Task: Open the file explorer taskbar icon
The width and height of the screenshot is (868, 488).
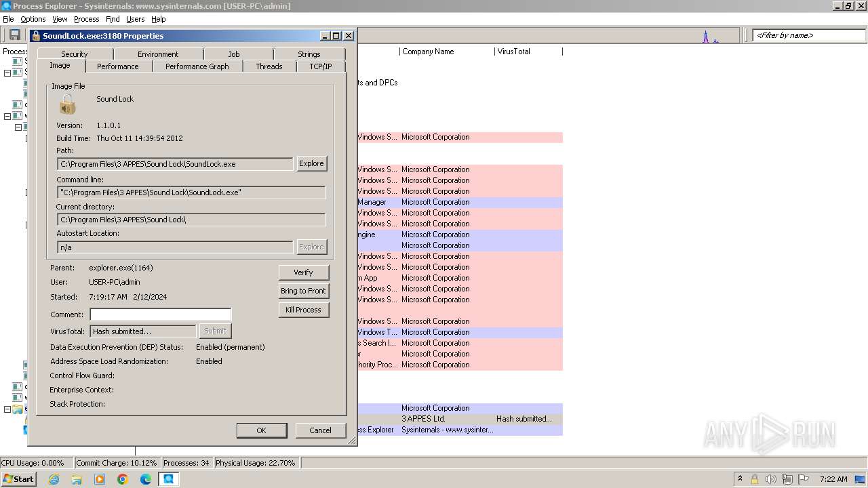Action: coord(77,479)
